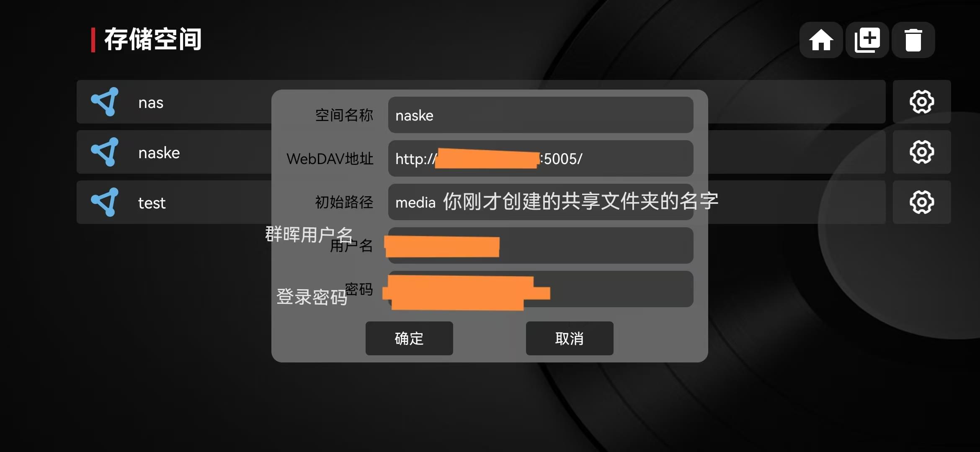Viewport: 980px width, 452px height.
Task: Click the test storage space icon
Action: click(104, 202)
